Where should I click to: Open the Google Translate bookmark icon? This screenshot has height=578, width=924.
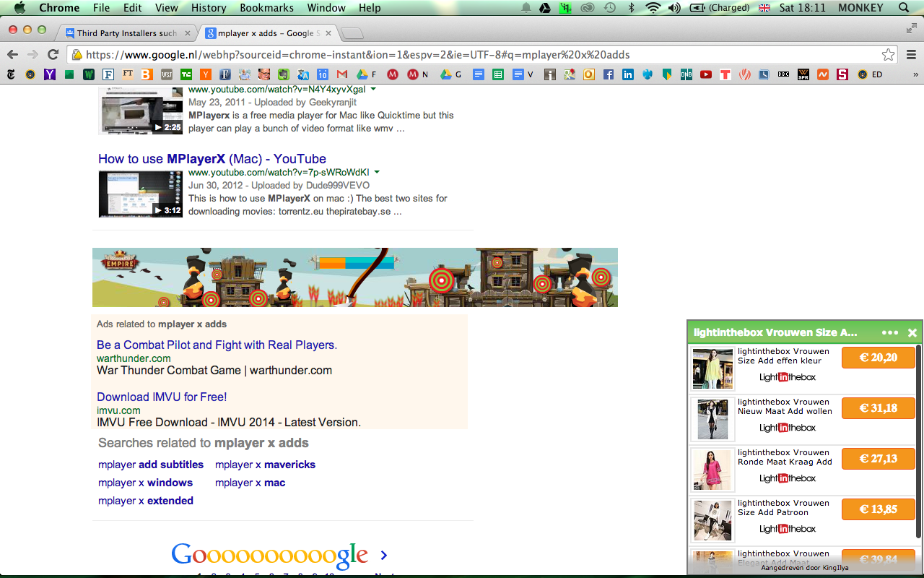point(303,74)
